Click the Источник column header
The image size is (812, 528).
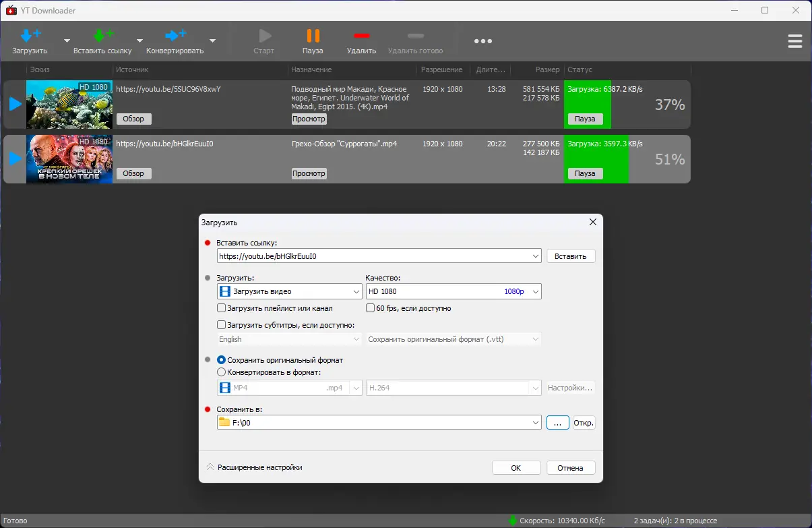tap(200, 69)
